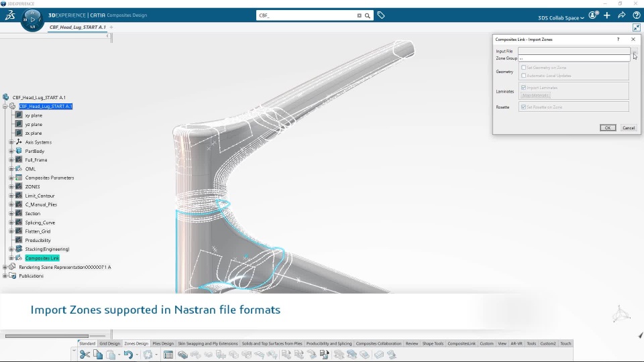
Task: Open the table/list icon in bottom toolbar
Action: pyautogui.click(x=168, y=355)
